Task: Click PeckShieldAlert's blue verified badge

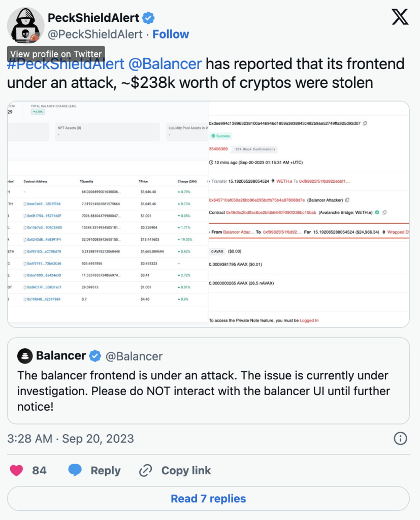Action: click(x=148, y=18)
